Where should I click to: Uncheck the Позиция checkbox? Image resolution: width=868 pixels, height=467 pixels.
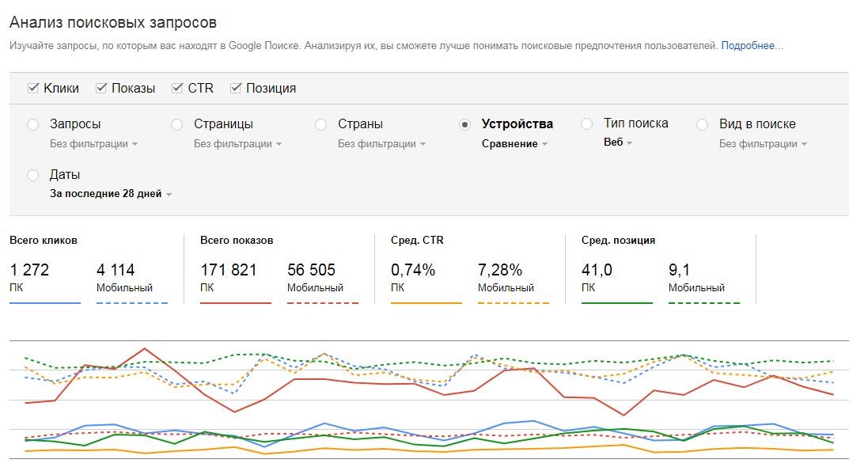click(236, 88)
